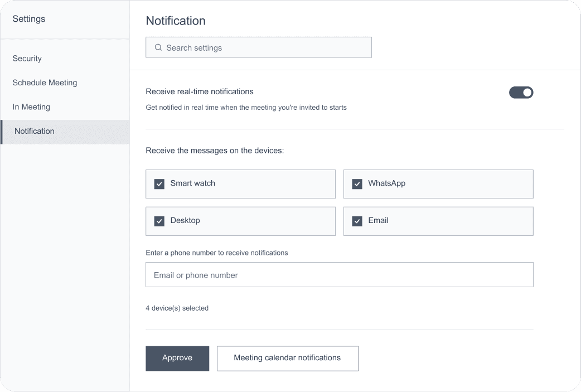
Task: Uncheck the Desktop checkbox
Action: click(159, 221)
